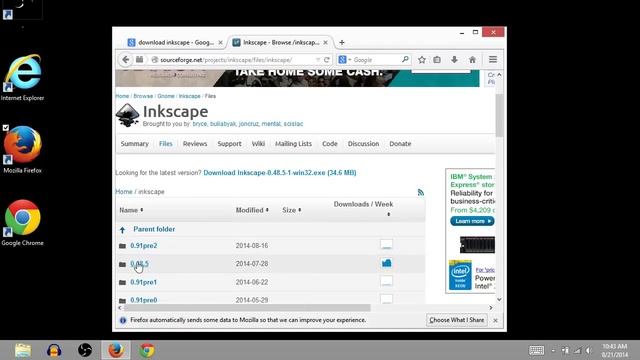Sort file list by Size
The width and height of the screenshot is (640, 360).
coord(291,210)
